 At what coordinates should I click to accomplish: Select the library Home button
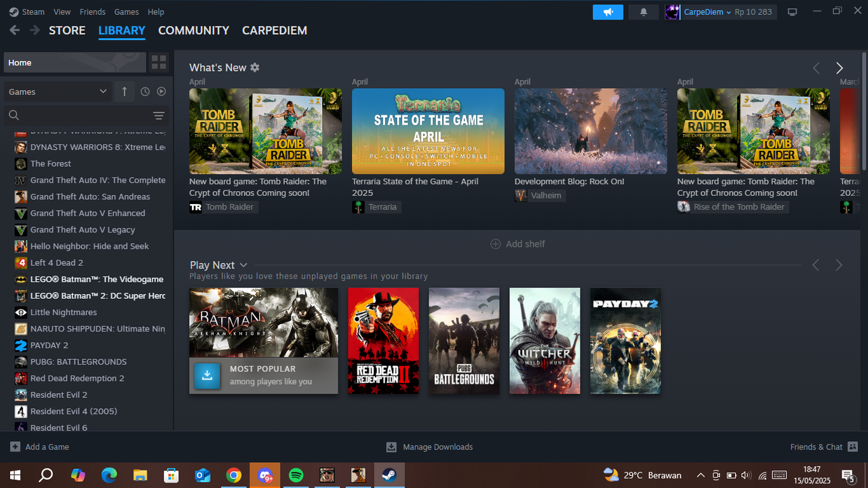(75, 62)
